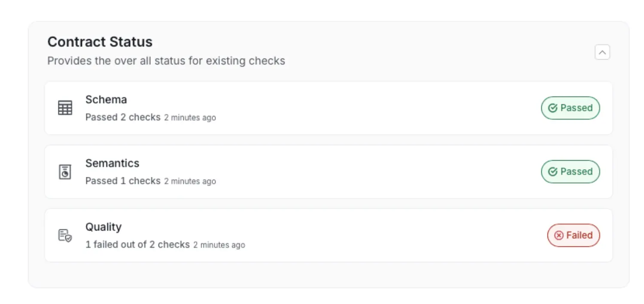Click Schema's "2 minutes ago" timestamp

tap(190, 118)
